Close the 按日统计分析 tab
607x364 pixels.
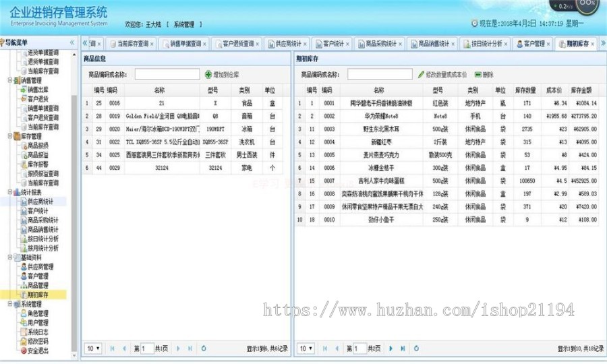click(x=506, y=44)
